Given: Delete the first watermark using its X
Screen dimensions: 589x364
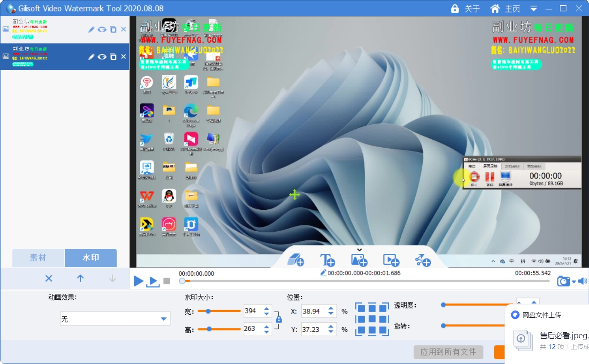Looking at the screenshot, I should pyautogui.click(x=123, y=30).
